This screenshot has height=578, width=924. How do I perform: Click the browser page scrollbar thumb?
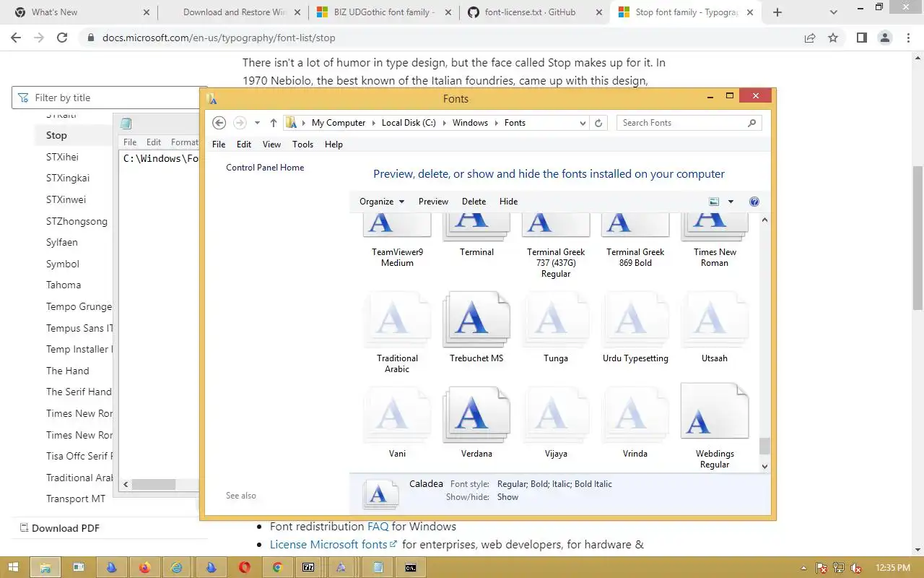coord(918,238)
